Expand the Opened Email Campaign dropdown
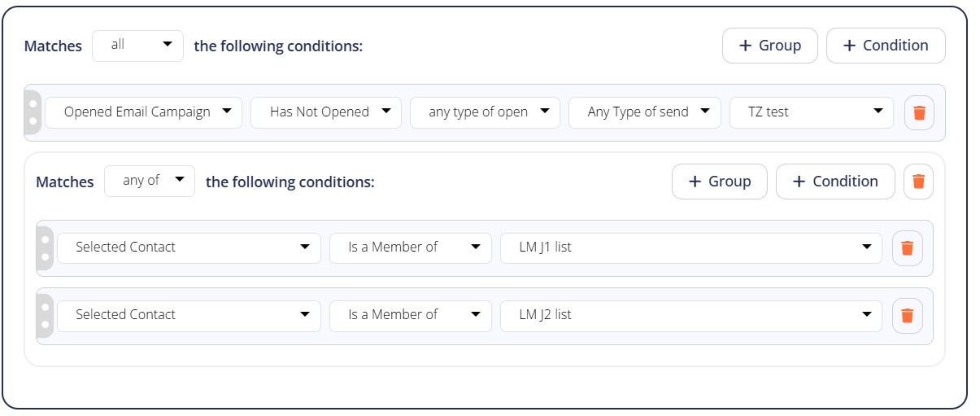The height and width of the screenshot is (416, 980). (x=143, y=112)
